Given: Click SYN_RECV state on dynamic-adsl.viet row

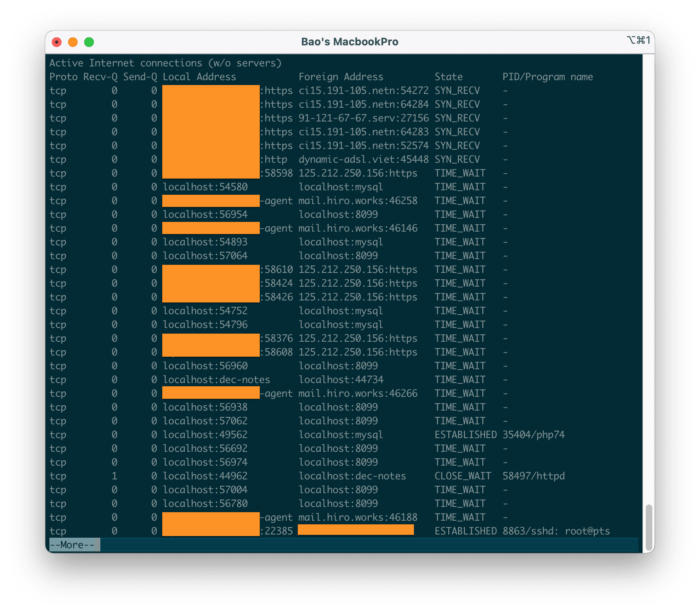Looking at the screenshot, I should [x=457, y=160].
